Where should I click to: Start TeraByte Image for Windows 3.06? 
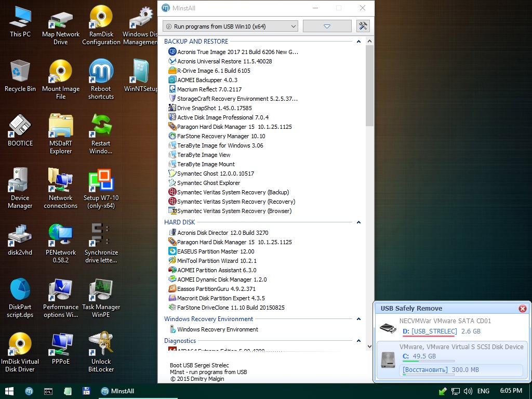point(216,145)
